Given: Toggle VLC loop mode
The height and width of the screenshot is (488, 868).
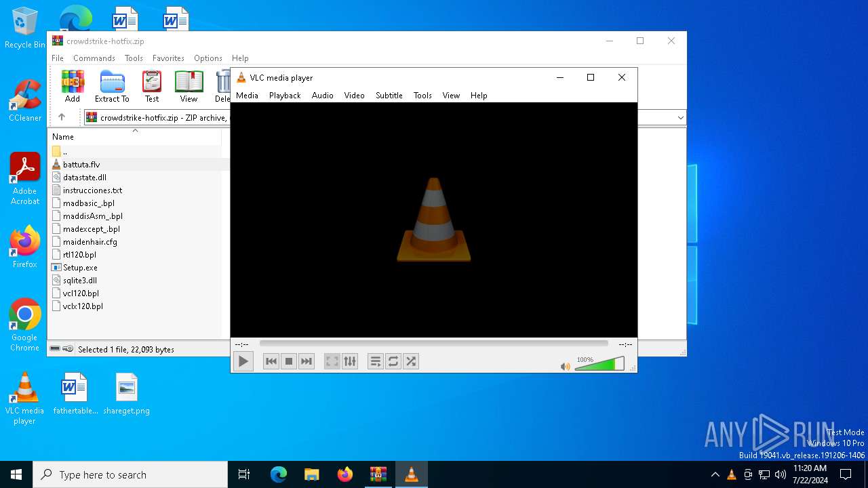Looking at the screenshot, I should 393,362.
